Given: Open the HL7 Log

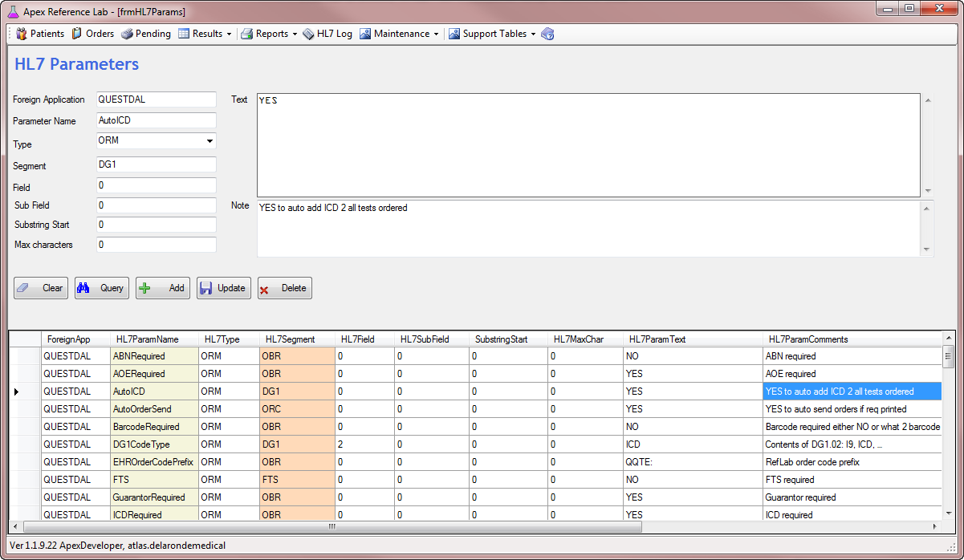Looking at the screenshot, I should pyautogui.click(x=327, y=34).
